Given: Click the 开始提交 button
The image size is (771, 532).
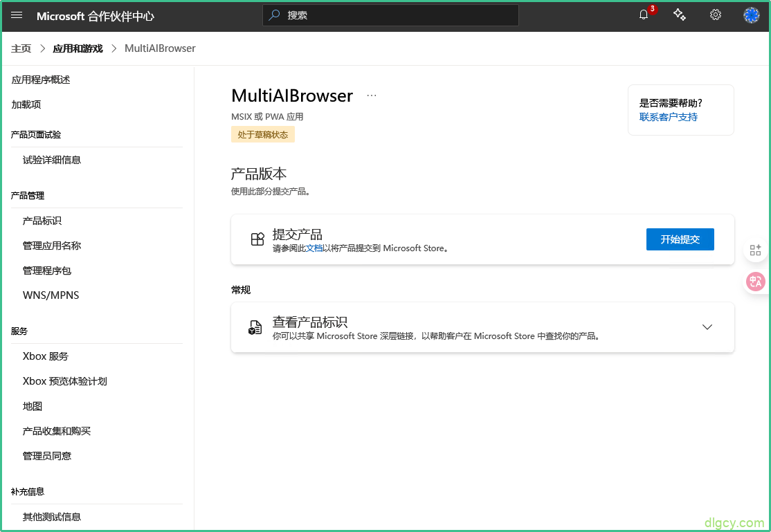Looking at the screenshot, I should (x=680, y=239).
